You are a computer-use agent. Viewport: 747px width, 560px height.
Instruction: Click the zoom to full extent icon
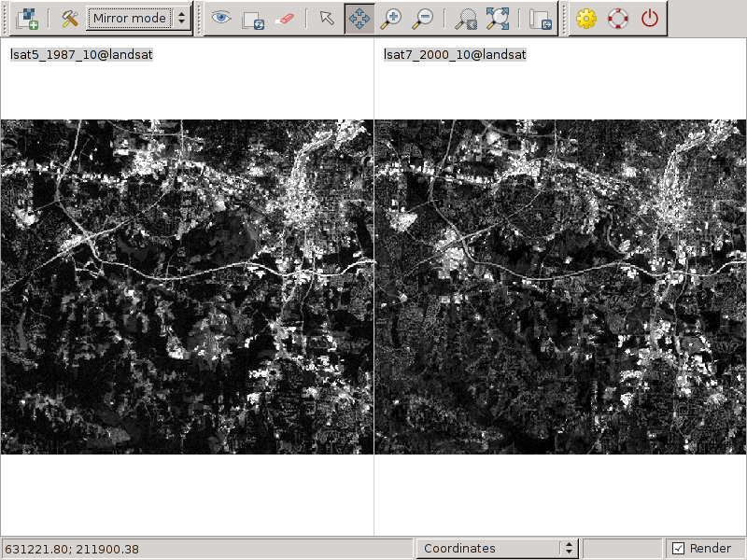click(497, 18)
